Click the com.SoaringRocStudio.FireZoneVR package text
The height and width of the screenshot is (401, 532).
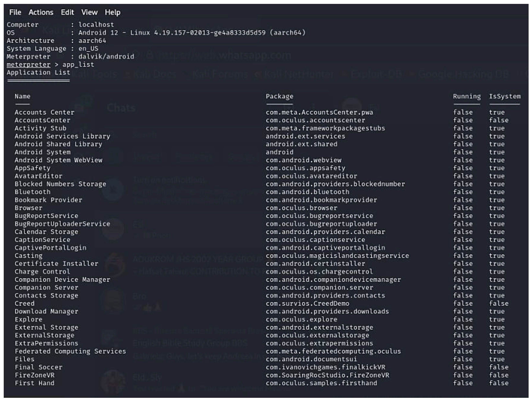tap(327, 375)
